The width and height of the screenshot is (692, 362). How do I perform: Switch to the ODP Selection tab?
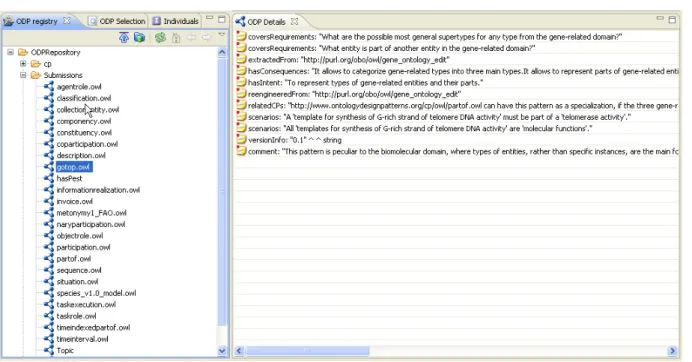tap(117, 21)
